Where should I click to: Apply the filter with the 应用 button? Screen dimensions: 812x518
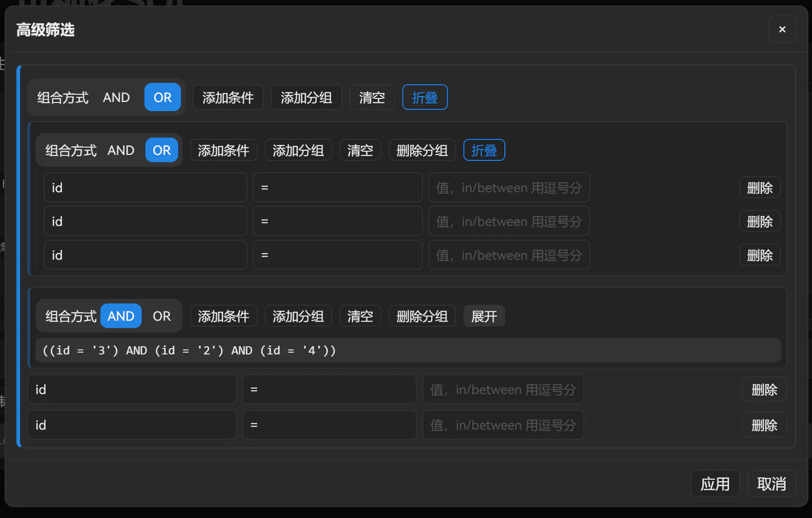715,483
